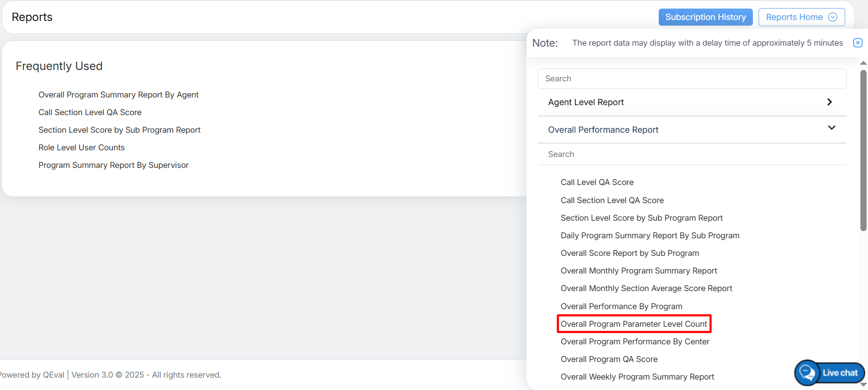
Task: Click the Search field under Overall Performance
Action: pyautogui.click(x=692, y=154)
